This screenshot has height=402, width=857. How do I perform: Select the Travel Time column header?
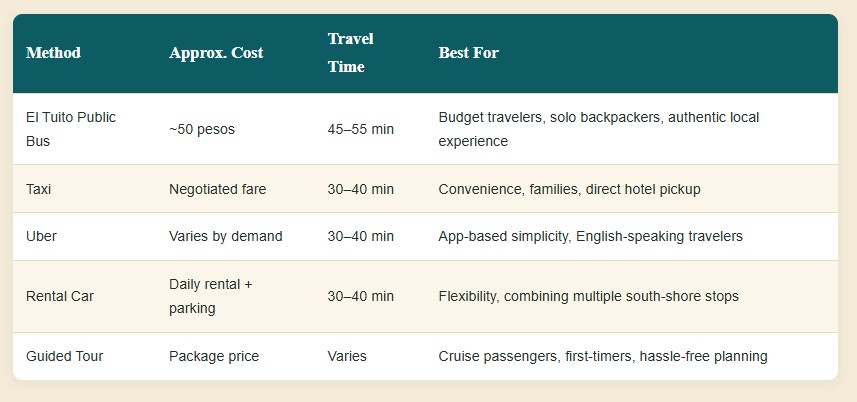350,53
